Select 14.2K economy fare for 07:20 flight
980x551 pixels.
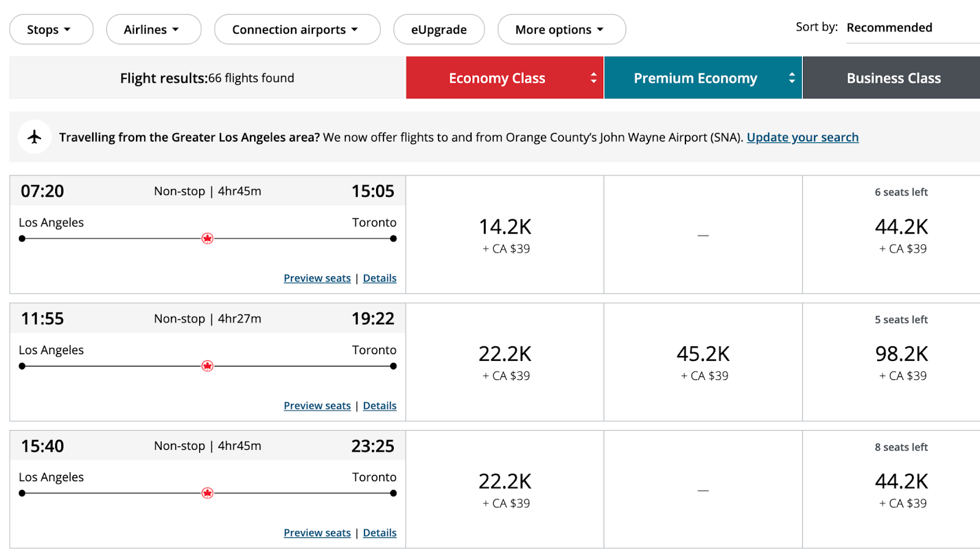pos(505,235)
